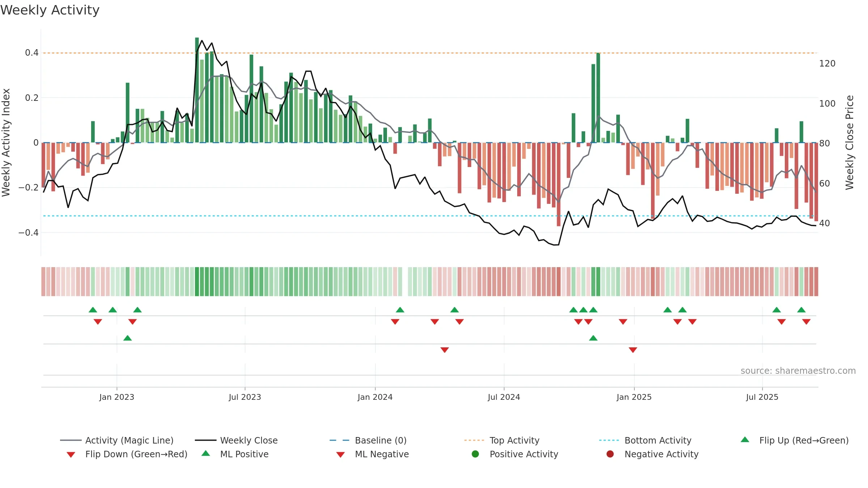Click the dark green heatmap segment in mid-2023

tap(197, 282)
